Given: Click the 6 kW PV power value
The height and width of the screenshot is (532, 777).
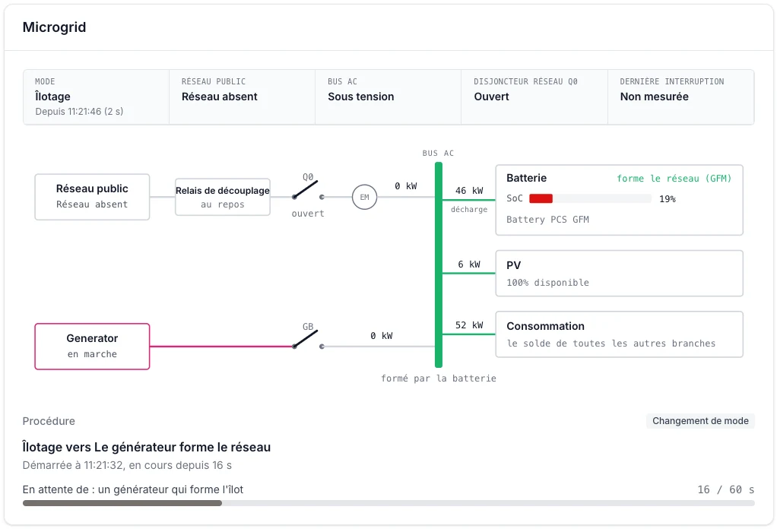Looking at the screenshot, I should tap(469, 264).
